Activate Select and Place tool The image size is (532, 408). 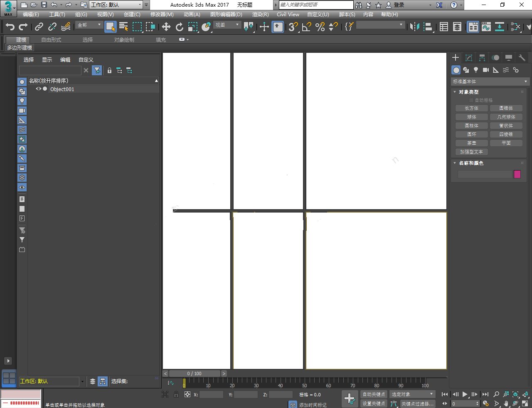coord(206,27)
